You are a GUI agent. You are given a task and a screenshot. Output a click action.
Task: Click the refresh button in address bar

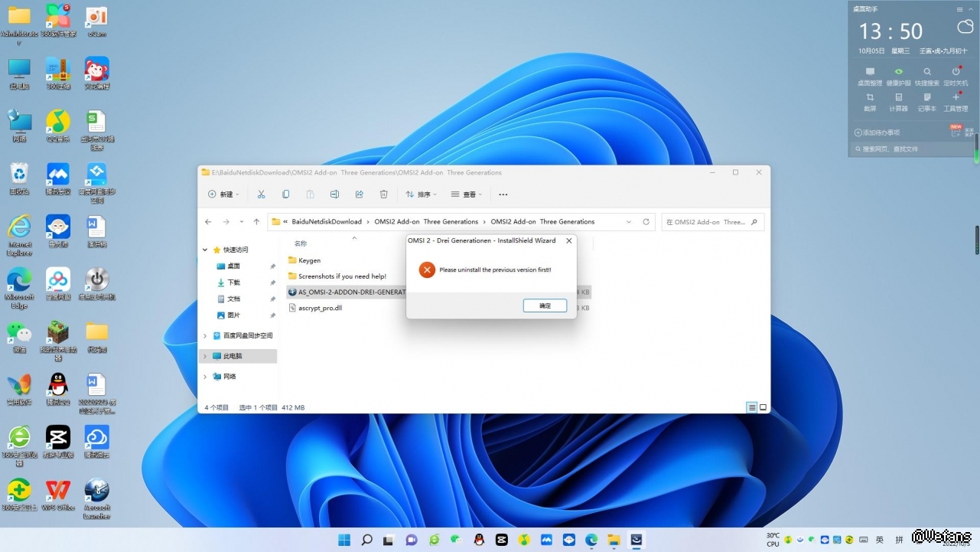(x=646, y=222)
